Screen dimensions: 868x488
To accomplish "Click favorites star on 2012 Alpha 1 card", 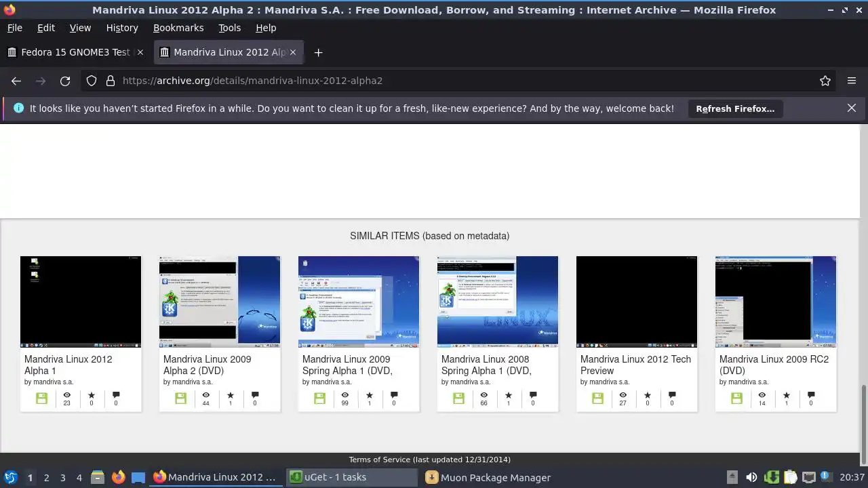I will click(x=92, y=395).
